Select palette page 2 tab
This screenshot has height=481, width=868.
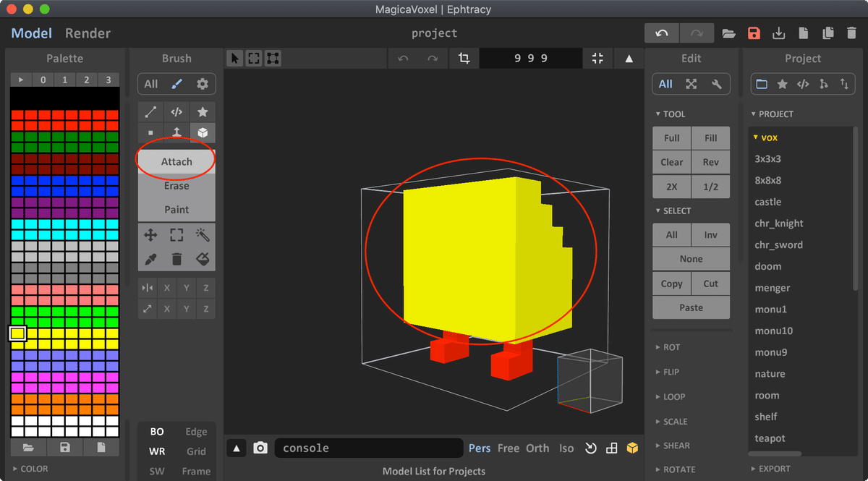point(87,80)
